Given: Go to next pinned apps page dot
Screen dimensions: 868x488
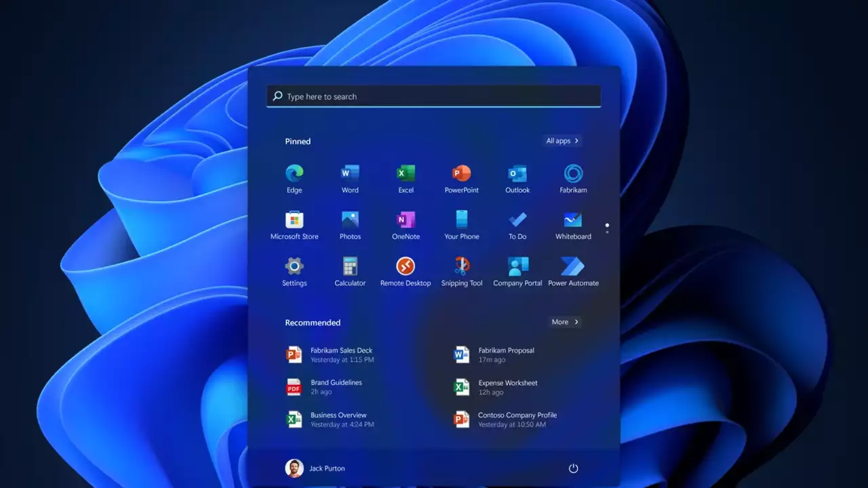Looking at the screenshot, I should tap(607, 232).
